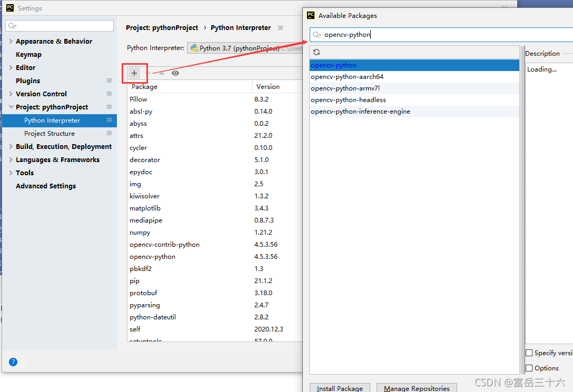Select the cycler package row
This screenshot has width=573, height=392.
[x=215, y=147]
